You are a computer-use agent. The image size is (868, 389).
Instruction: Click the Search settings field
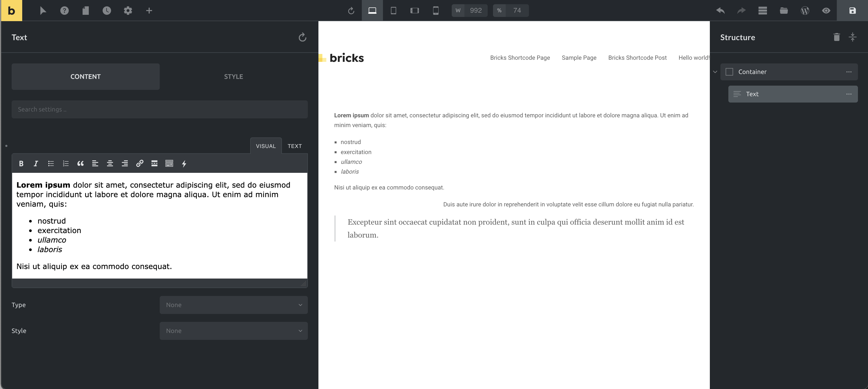tap(160, 109)
